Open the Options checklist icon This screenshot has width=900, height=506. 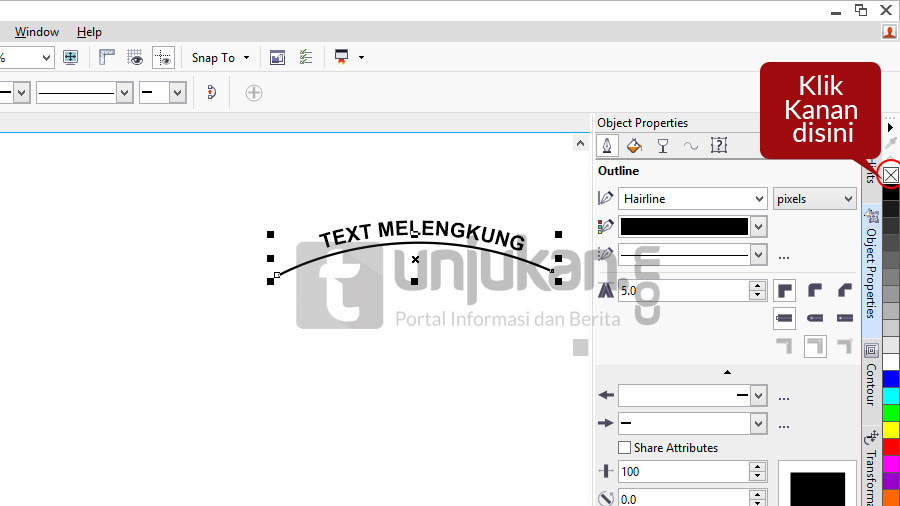[x=305, y=57]
